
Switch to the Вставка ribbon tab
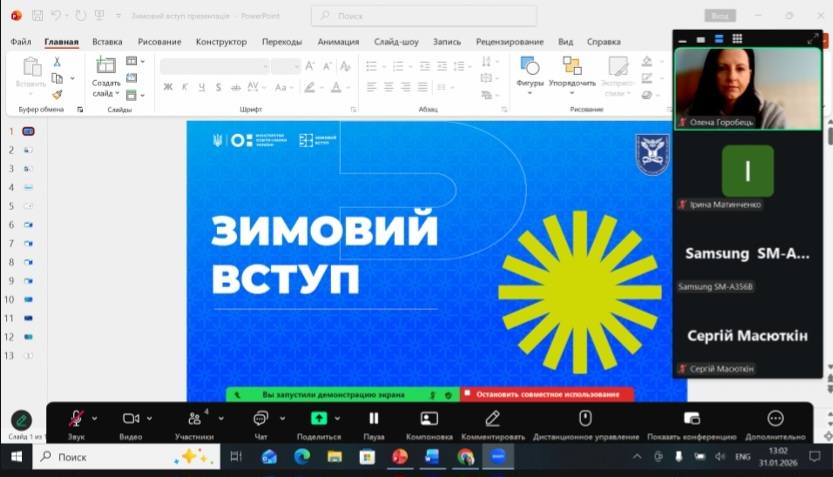click(x=107, y=42)
